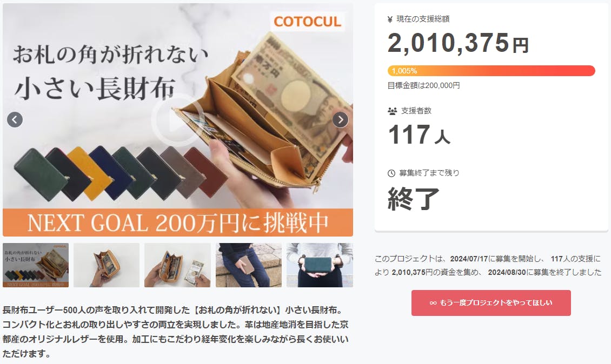Click the supporters people icon

coord(392,111)
